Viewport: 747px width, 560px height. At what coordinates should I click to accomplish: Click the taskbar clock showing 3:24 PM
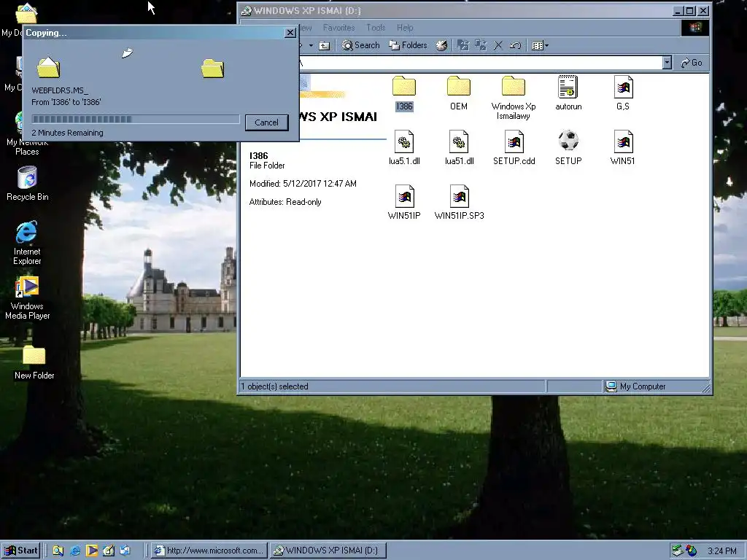pyautogui.click(x=722, y=551)
